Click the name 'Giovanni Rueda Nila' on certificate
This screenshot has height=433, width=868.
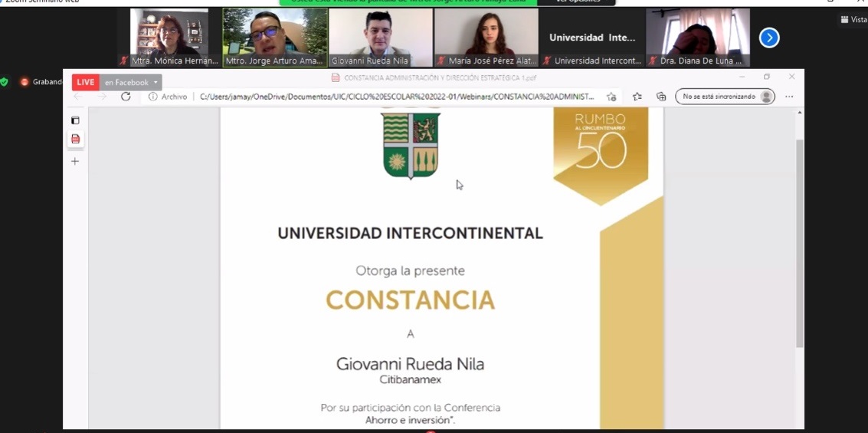point(410,364)
